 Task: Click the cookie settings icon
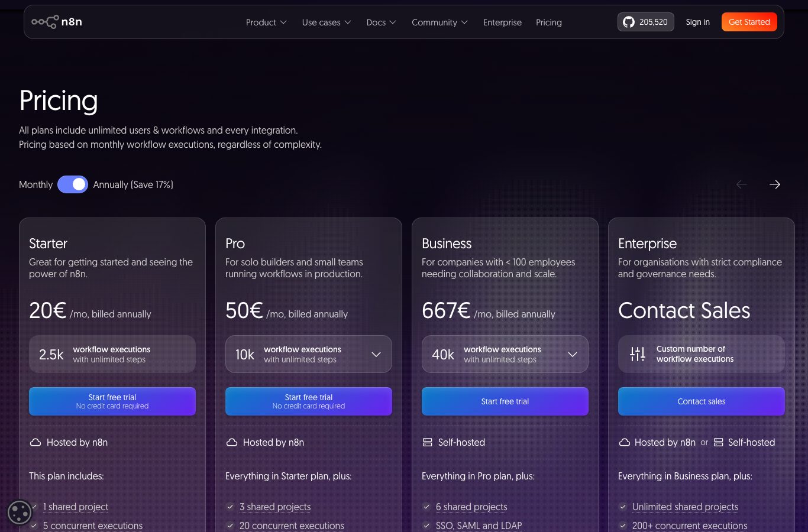coord(20,512)
